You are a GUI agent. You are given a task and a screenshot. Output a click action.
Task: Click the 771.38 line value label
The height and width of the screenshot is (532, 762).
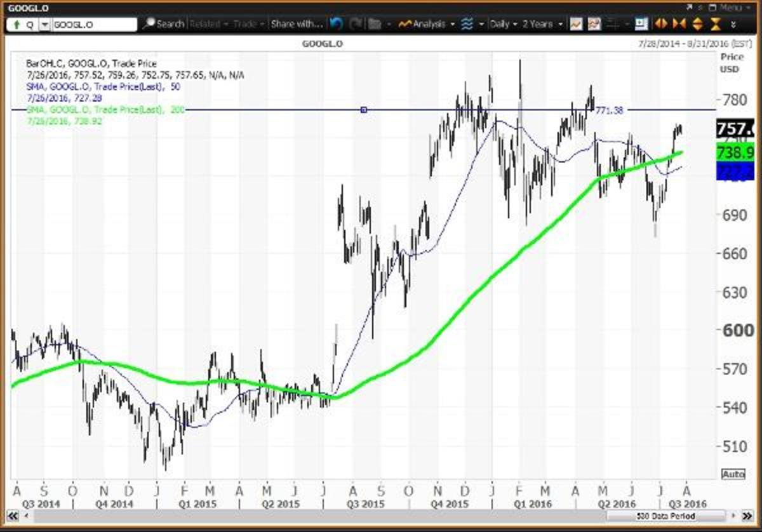coord(609,110)
